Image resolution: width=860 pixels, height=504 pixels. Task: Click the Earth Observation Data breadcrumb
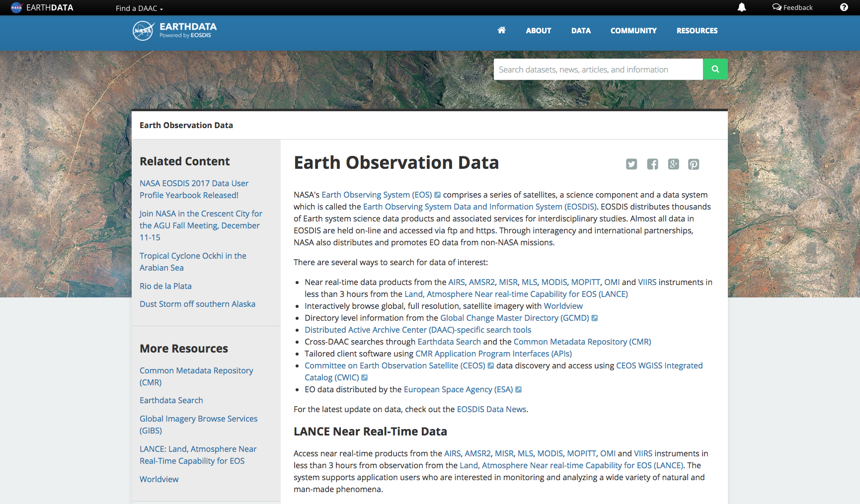pos(186,125)
